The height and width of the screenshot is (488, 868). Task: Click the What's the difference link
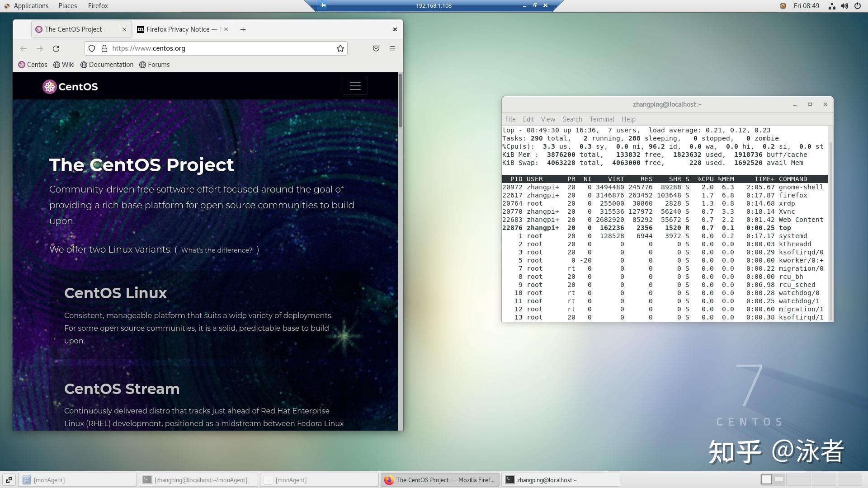[217, 250]
